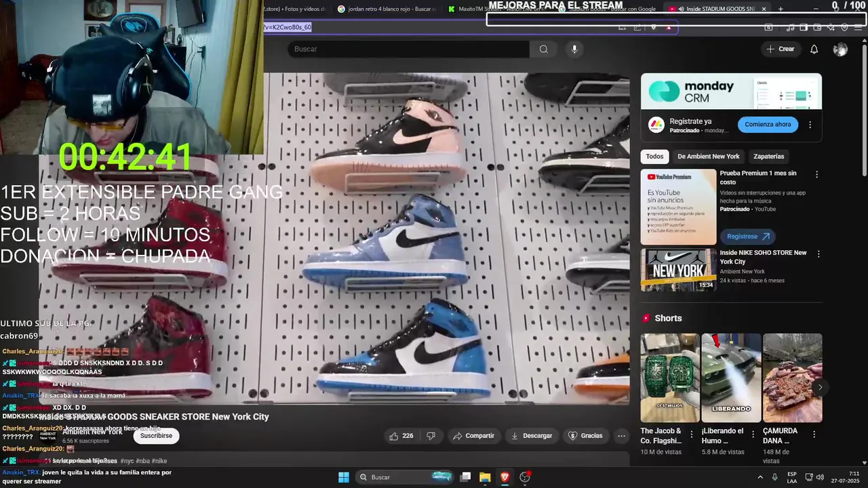Screen dimensions: 868x488
Task: Click the Suscribirse button
Action: (156, 436)
